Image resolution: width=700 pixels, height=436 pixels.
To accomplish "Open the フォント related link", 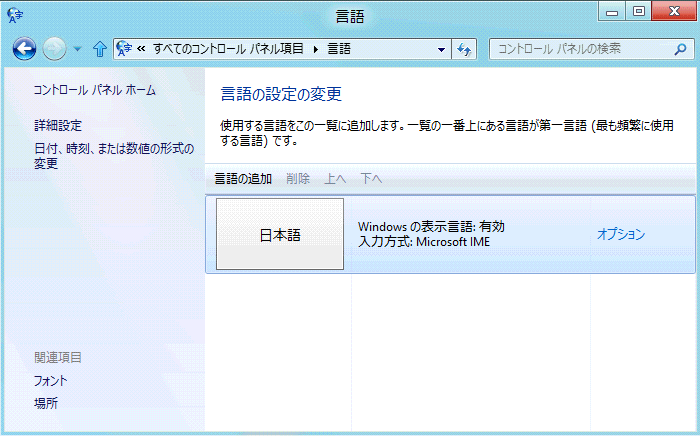I will 50,381.
